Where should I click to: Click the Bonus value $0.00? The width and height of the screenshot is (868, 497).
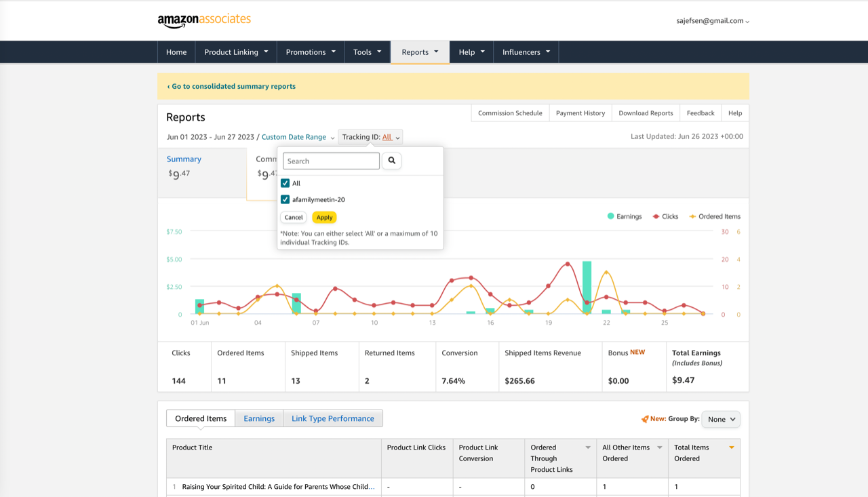coord(618,381)
